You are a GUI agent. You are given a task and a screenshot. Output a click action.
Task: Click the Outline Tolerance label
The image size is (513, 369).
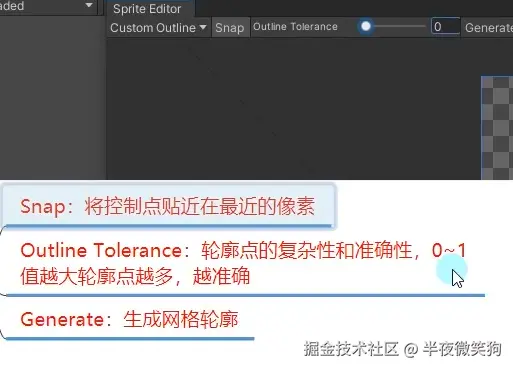pyautogui.click(x=295, y=27)
